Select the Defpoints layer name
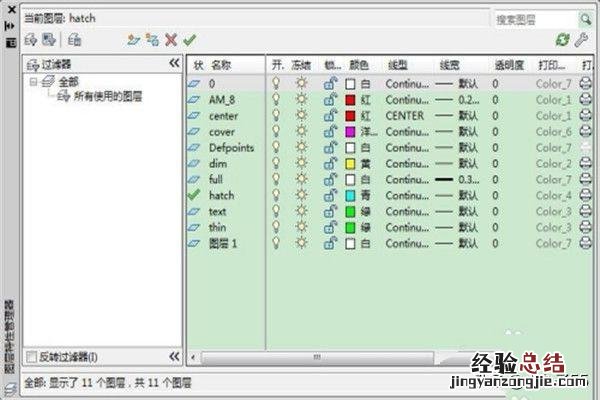 point(232,147)
